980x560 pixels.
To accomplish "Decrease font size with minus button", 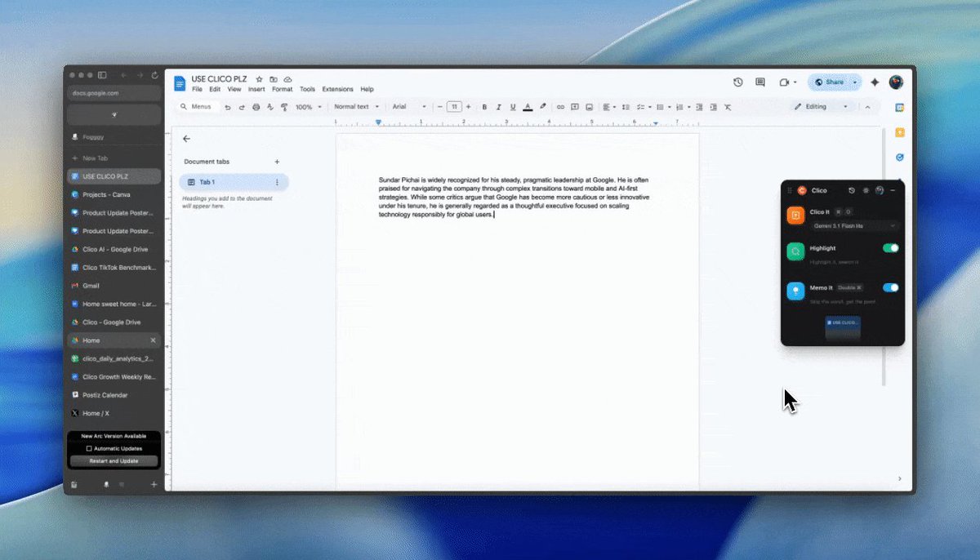I will click(440, 107).
